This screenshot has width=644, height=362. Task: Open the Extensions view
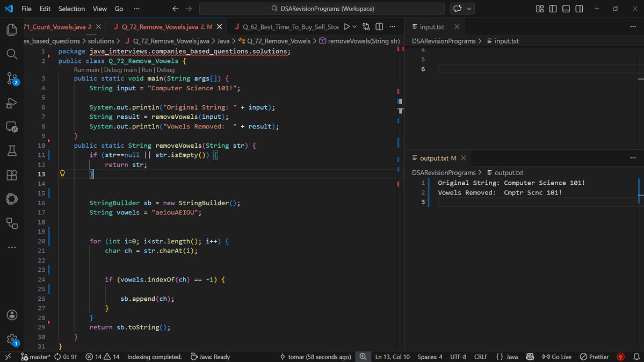tap(12, 175)
